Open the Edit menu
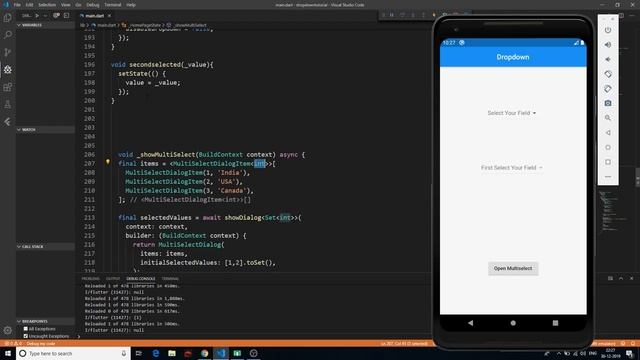Image resolution: width=640 pixels, height=360 pixels. [x=29, y=5]
